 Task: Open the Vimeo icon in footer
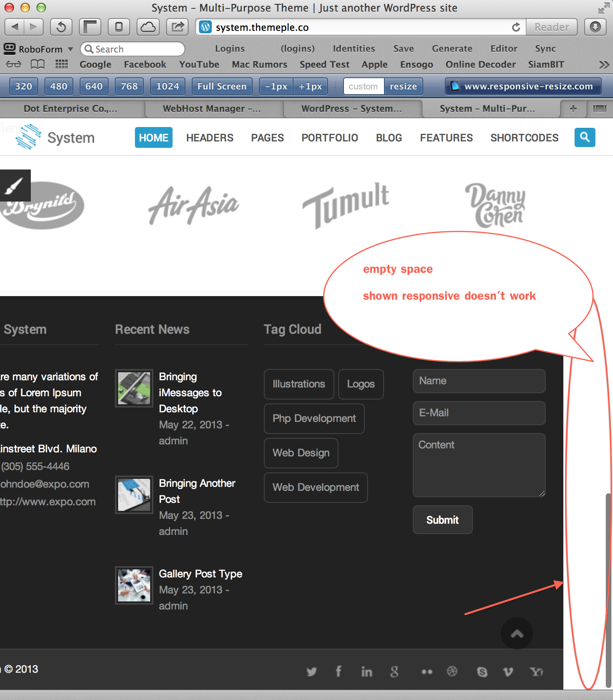click(508, 672)
